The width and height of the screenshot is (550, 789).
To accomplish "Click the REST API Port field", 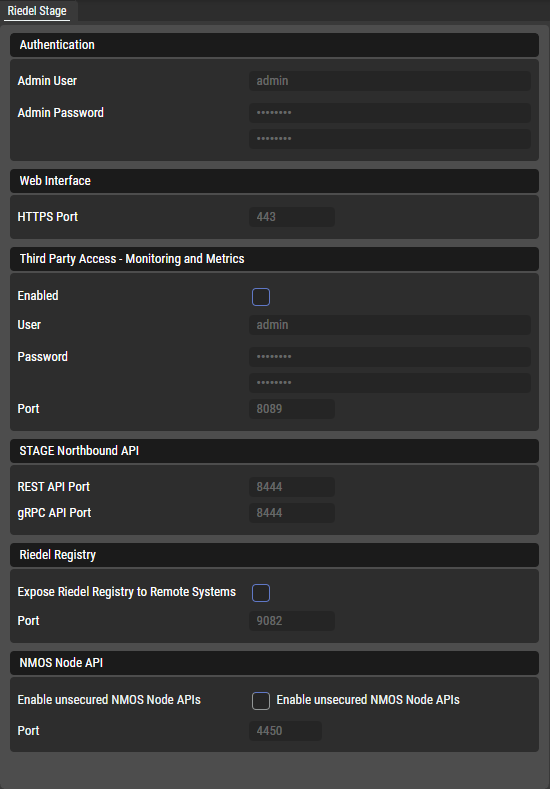I will click(x=292, y=487).
